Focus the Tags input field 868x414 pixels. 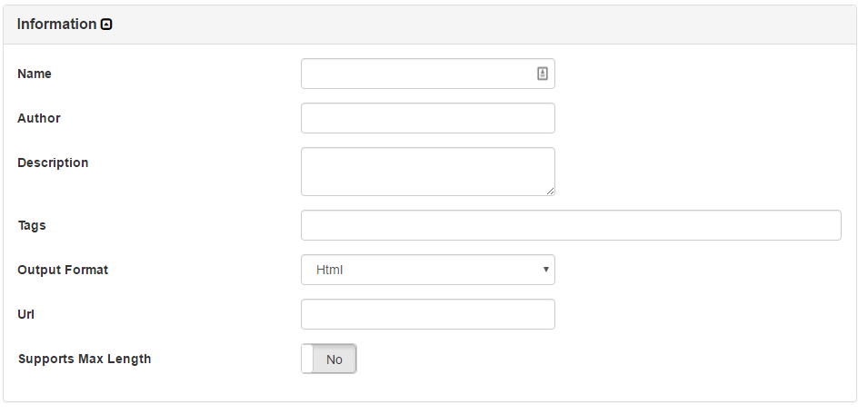click(571, 225)
